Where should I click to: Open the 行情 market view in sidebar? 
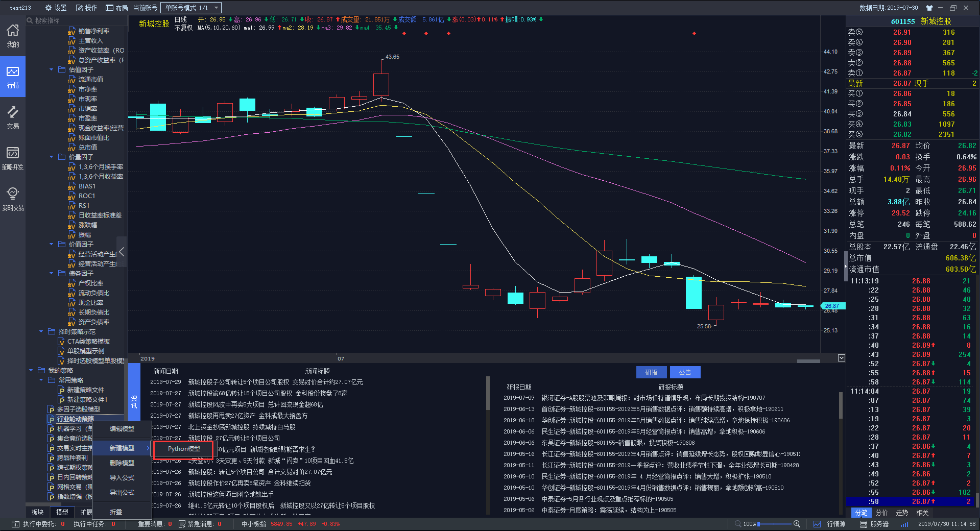(13, 77)
